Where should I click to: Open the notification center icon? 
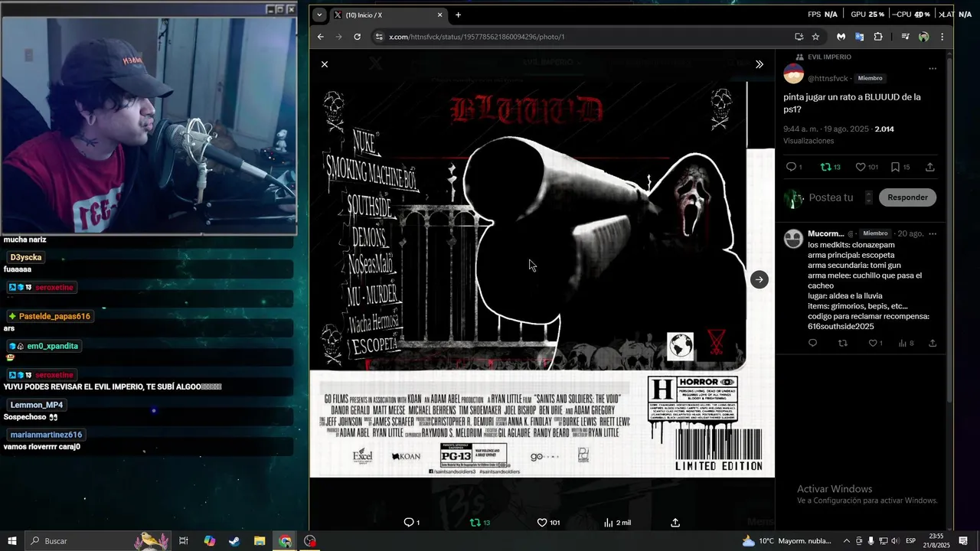(x=963, y=541)
